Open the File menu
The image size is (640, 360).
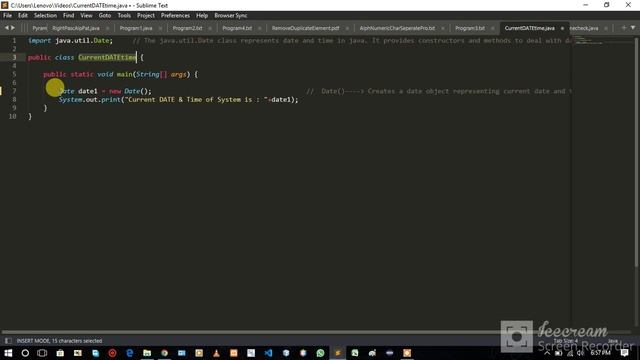pos(7,16)
